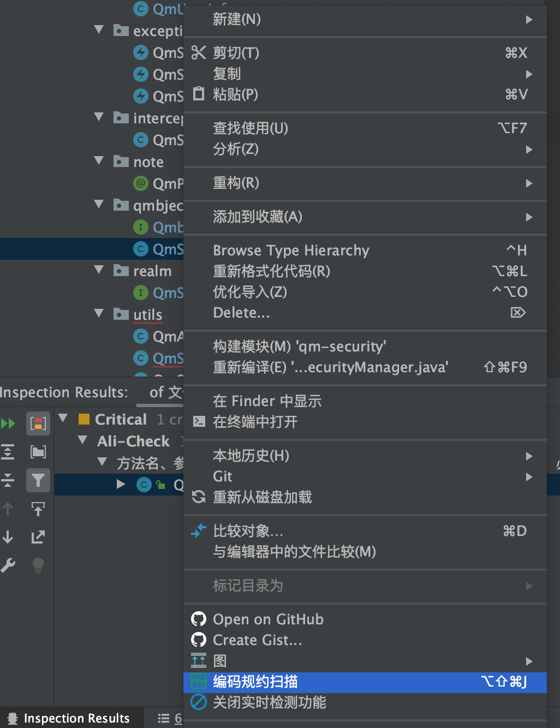Collapse the realm folder in project tree
The width and height of the screenshot is (560, 728).
pyautogui.click(x=99, y=270)
